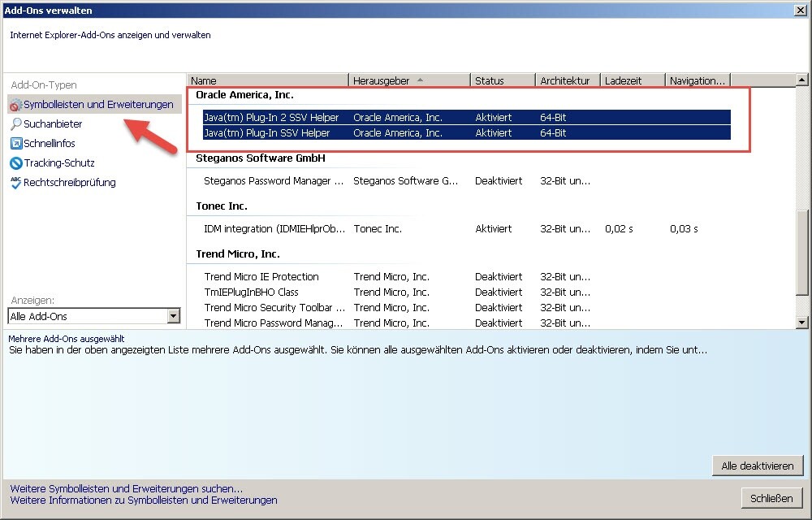The height and width of the screenshot is (520, 812).
Task: Open 'Weitere Symbolleisten und Erweiterungen suchen' link
Action: (126, 489)
